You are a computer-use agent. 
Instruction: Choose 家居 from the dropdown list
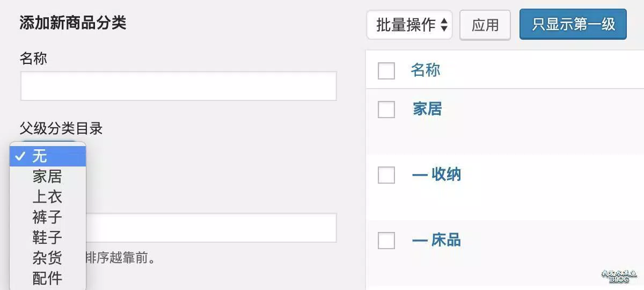(x=48, y=177)
